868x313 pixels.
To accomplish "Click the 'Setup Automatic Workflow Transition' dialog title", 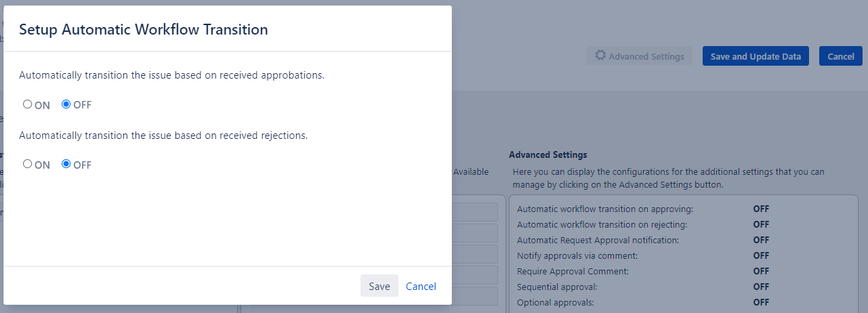I will (x=144, y=29).
